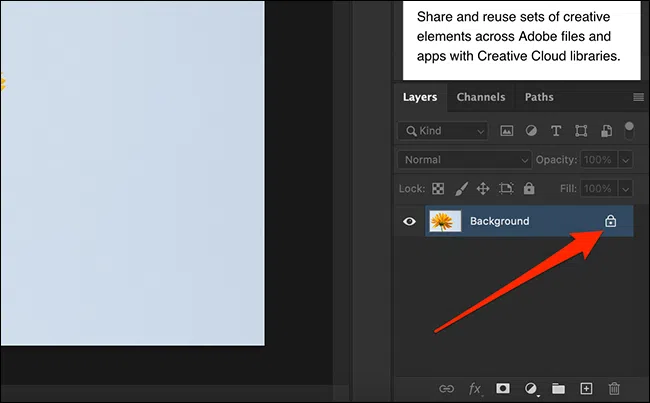Open the fx layer style menu
Viewport: 650px width, 403px height.
pos(476,388)
